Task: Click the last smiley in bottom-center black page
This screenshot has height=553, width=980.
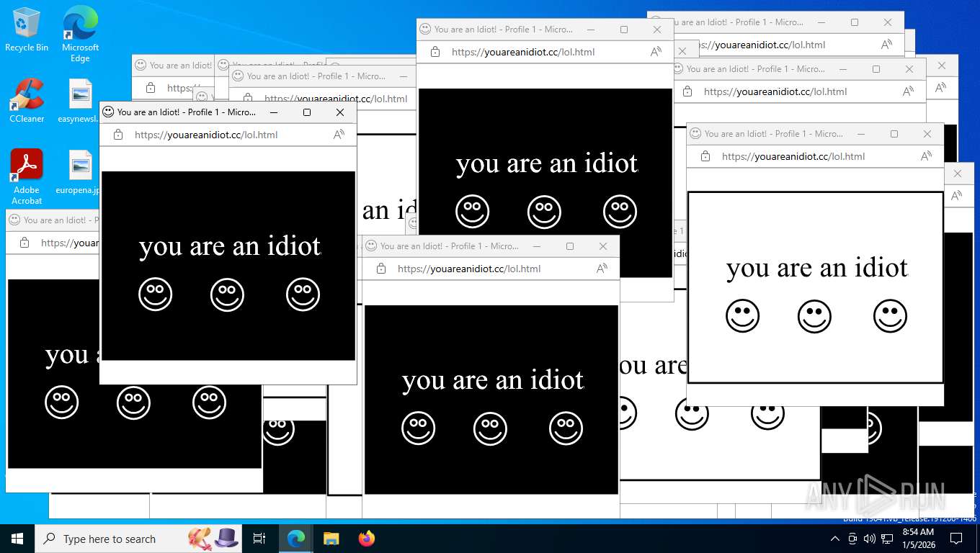Action: coord(566,428)
